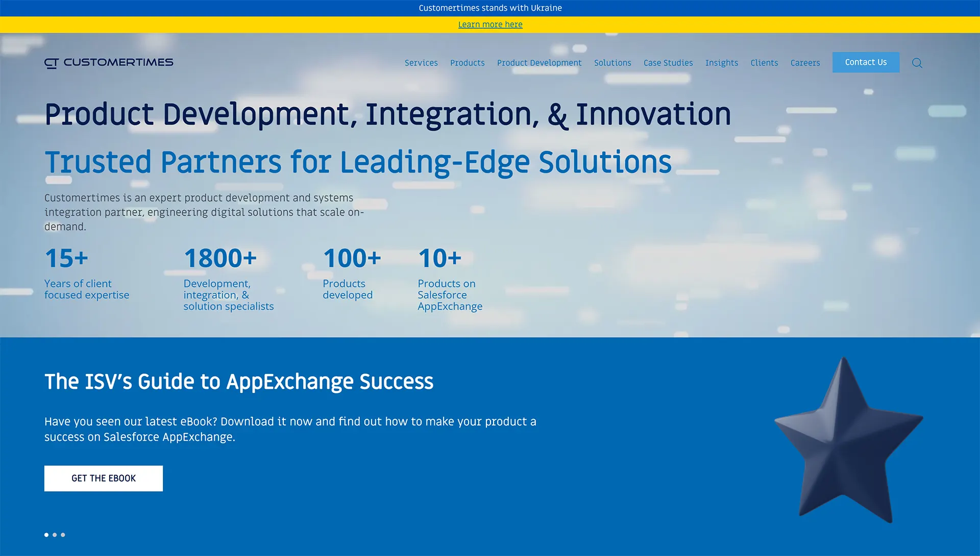This screenshot has height=556, width=980.
Task: Open the Solutions menu
Action: coord(612,63)
